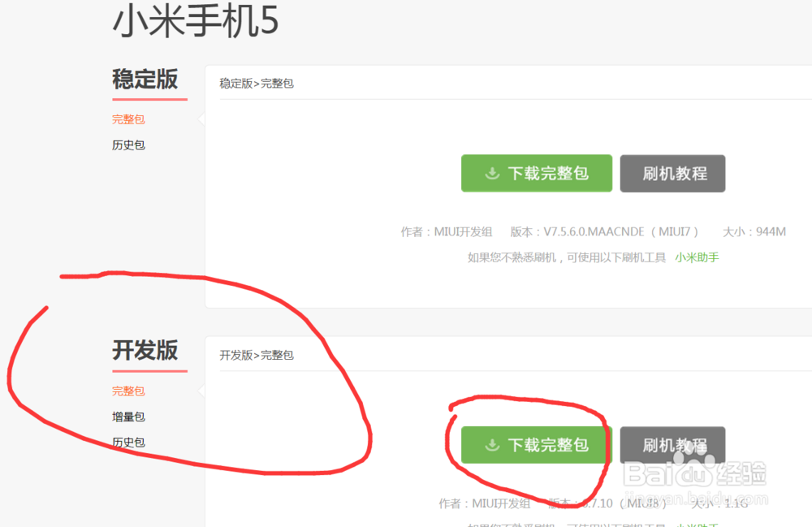Click the download arrow icon on developer package button
Screen dimensions: 812x527
click(490, 445)
